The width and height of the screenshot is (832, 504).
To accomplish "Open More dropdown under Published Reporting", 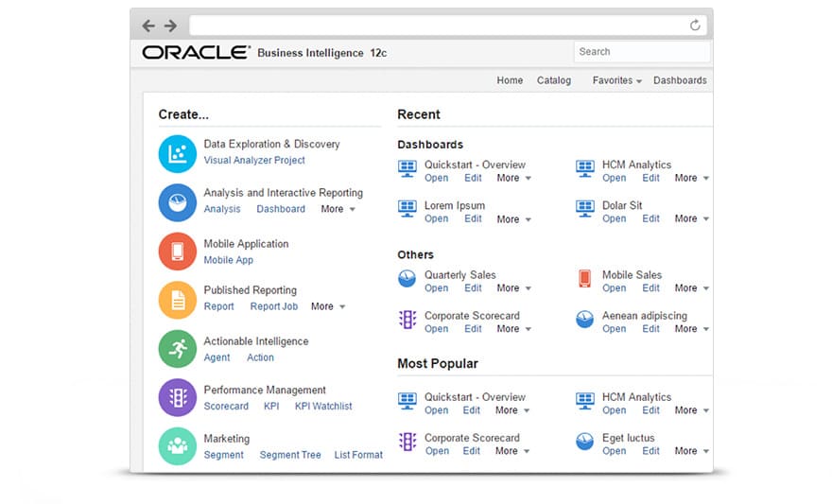I will click(x=327, y=306).
